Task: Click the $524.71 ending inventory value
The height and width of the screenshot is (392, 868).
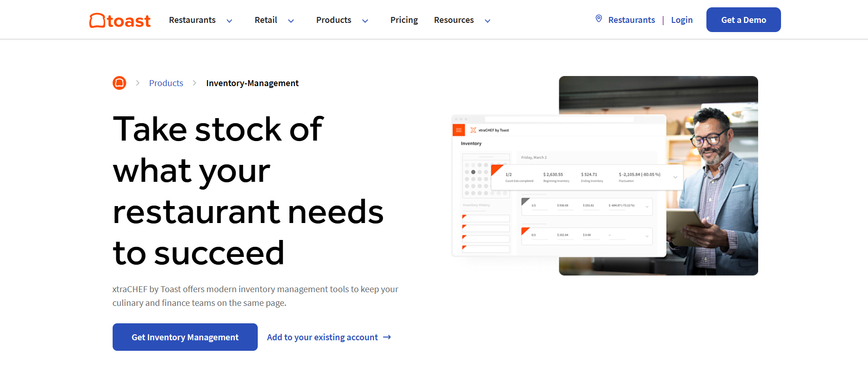Action: [589, 174]
